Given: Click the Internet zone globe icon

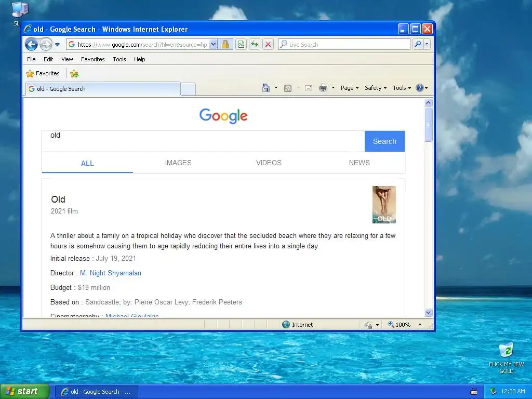Looking at the screenshot, I should click(x=286, y=324).
